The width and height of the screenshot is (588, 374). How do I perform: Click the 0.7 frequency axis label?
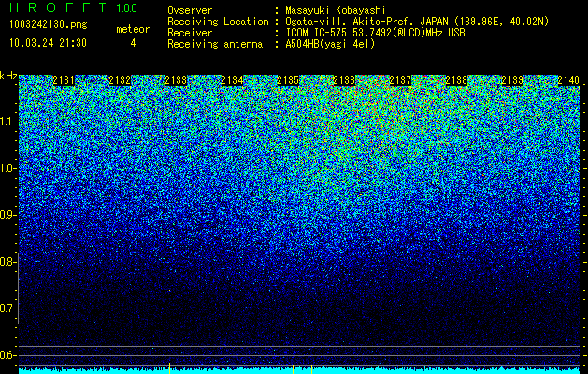pos(7,309)
